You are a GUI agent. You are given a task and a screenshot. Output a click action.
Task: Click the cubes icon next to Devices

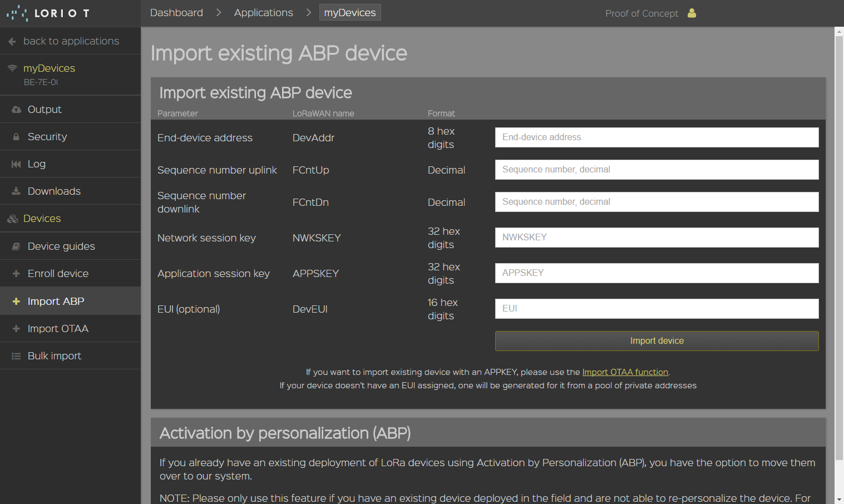tap(13, 219)
